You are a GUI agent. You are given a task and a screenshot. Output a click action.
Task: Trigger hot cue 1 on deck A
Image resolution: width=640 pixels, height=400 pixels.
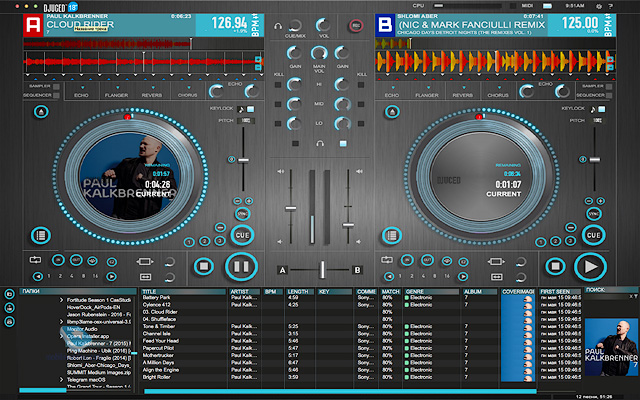(189, 242)
